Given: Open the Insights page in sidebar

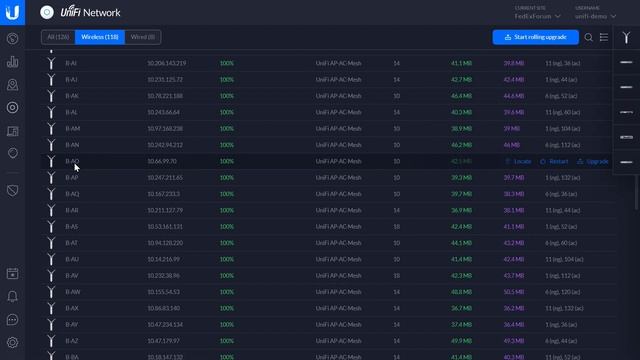Looking at the screenshot, I should [x=12, y=153].
